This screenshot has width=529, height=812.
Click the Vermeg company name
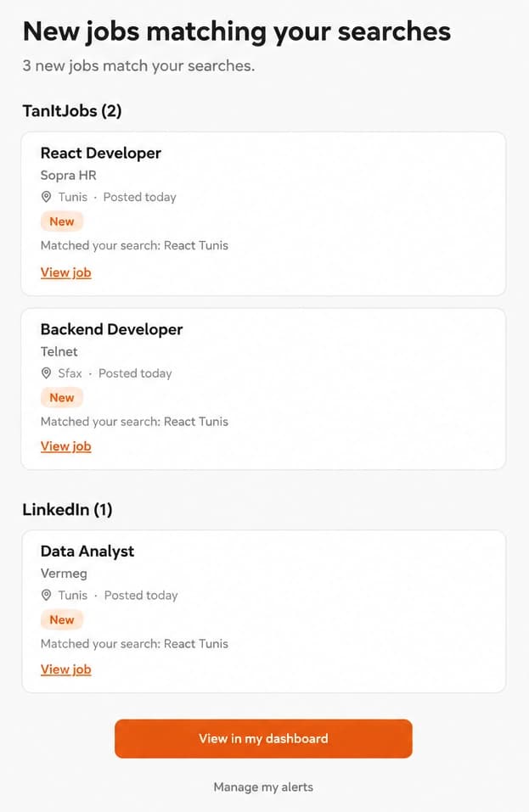(64, 574)
